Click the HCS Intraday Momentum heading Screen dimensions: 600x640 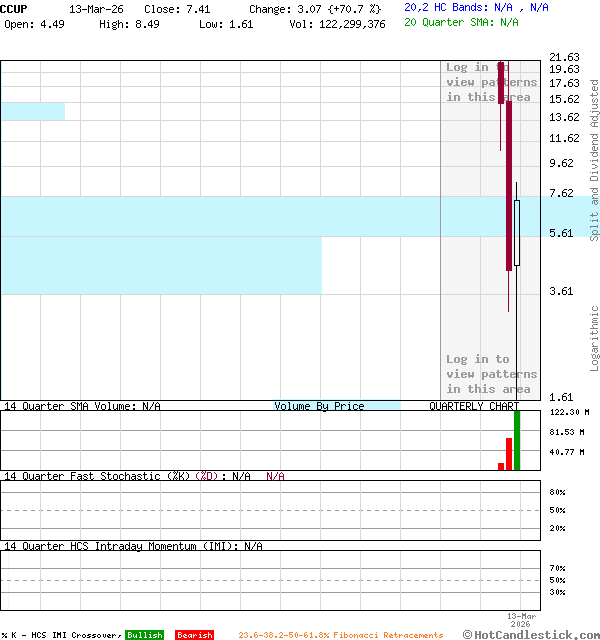(132, 546)
